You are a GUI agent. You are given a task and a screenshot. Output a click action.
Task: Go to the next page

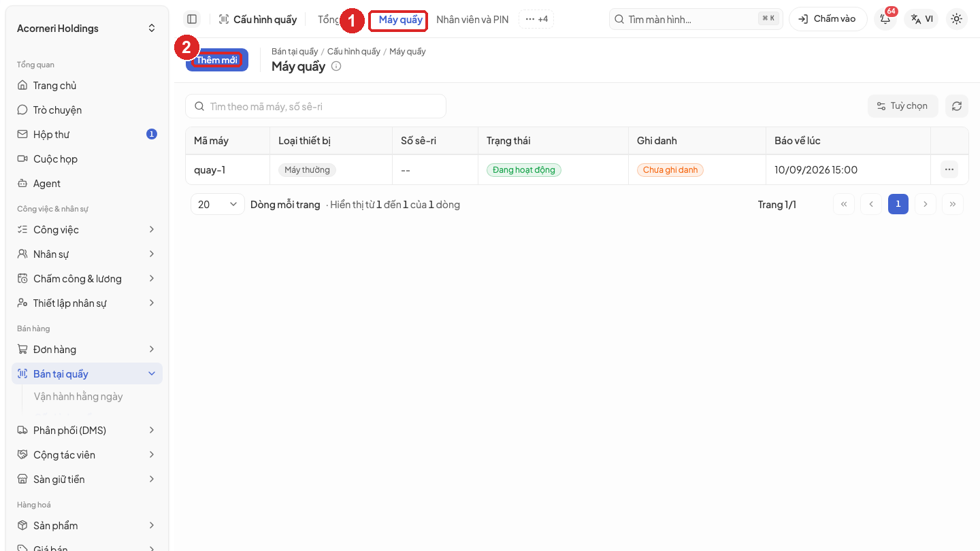926,204
